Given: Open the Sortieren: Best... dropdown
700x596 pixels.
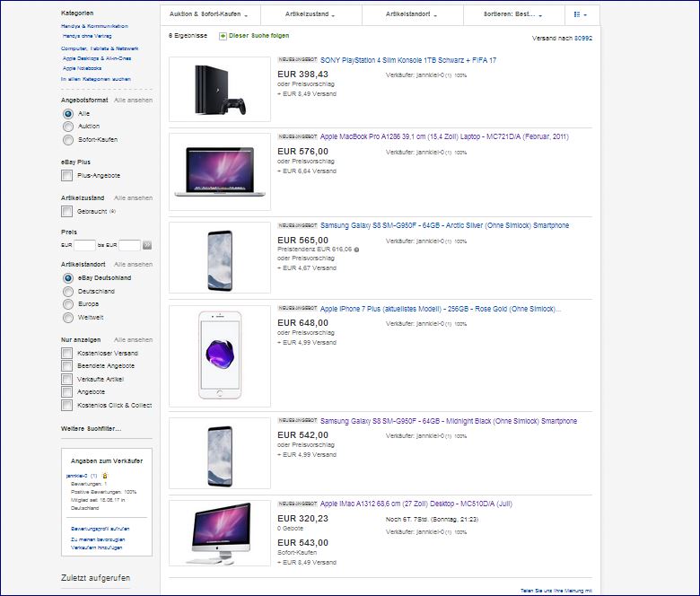Looking at the screenshot, I should coord(514,14).
